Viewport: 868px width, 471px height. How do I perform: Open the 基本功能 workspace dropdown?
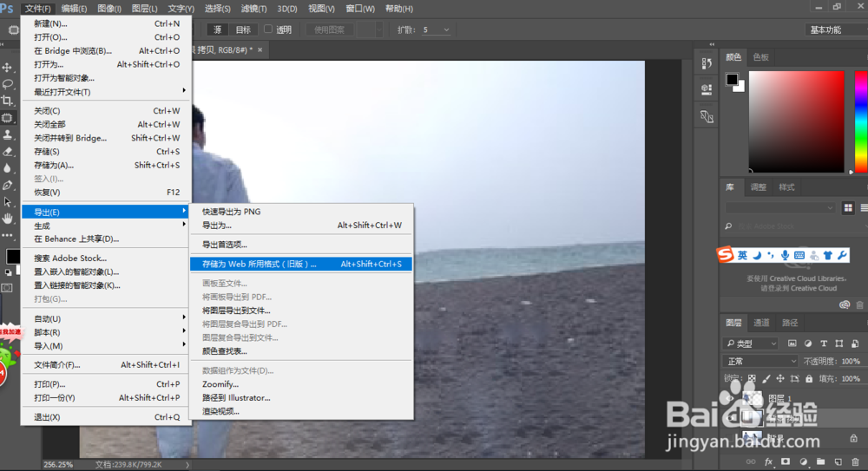[836, 29]
